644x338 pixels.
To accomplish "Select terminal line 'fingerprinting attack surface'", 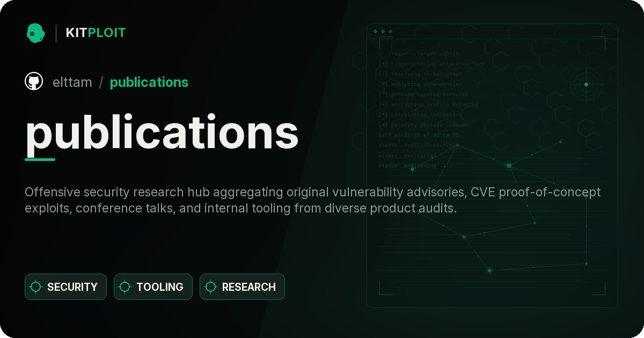I will [x=431, y=64].
